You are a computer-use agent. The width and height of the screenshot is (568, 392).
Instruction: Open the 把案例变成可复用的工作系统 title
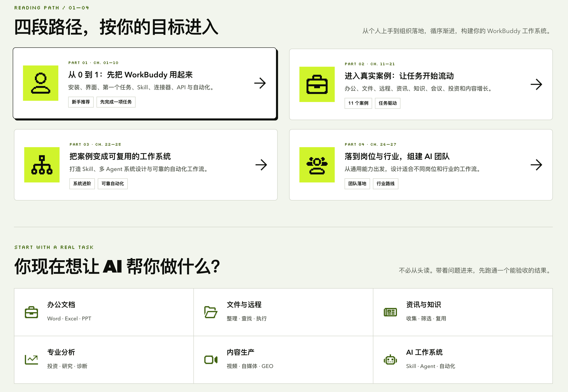point(120,156)
